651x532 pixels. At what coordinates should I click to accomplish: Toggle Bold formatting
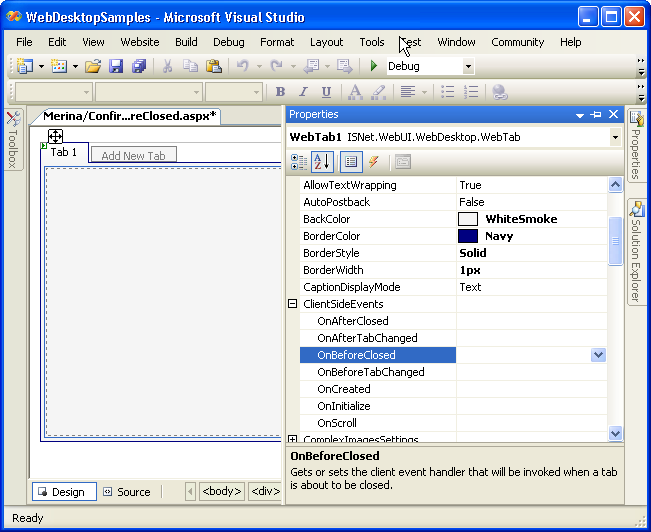[281, 92]
